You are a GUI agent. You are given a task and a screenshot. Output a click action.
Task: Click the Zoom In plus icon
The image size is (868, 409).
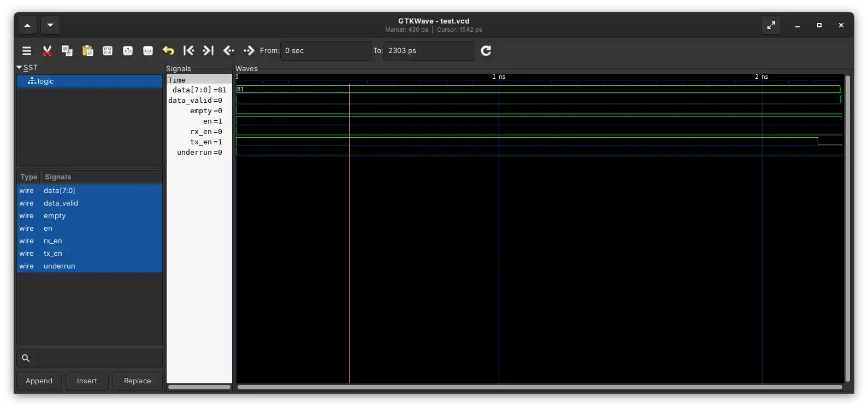(x=128, y=51)
